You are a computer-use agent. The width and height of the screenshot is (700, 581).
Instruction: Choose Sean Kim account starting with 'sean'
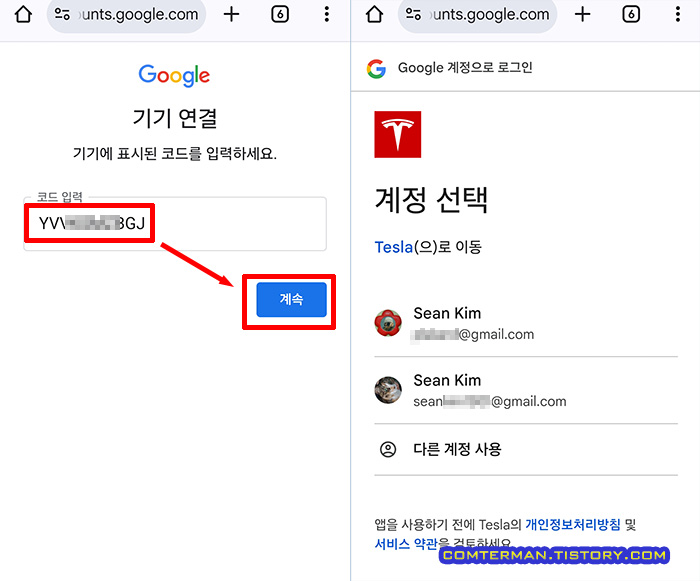coord(526,390)
